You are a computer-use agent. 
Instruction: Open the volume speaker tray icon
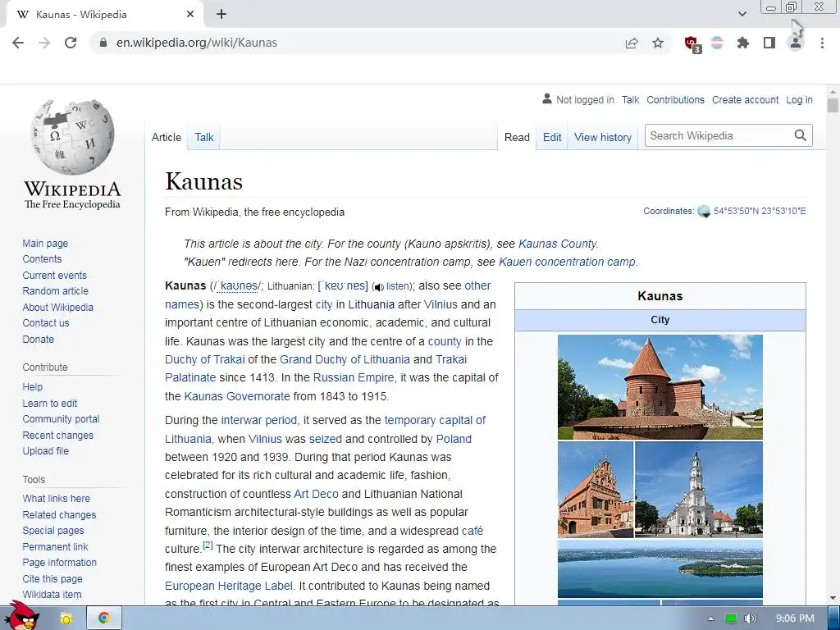click(x=750, y=619)
